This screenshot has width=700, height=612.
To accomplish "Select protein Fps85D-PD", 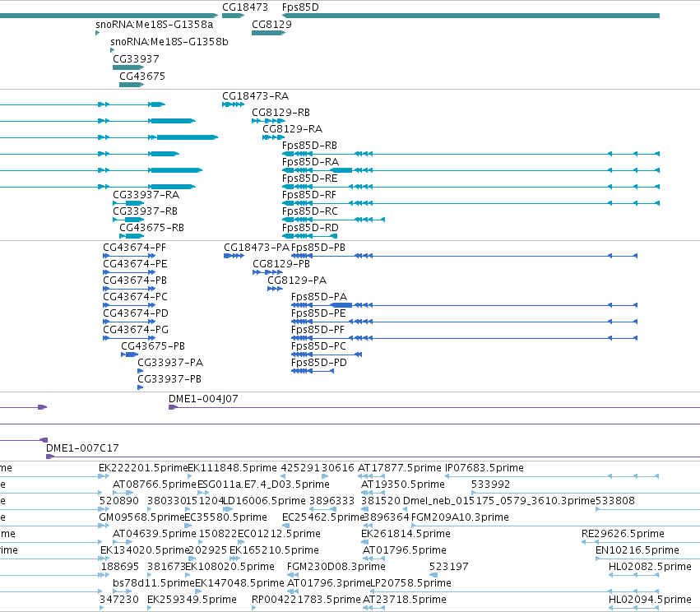I will (319, 363).
